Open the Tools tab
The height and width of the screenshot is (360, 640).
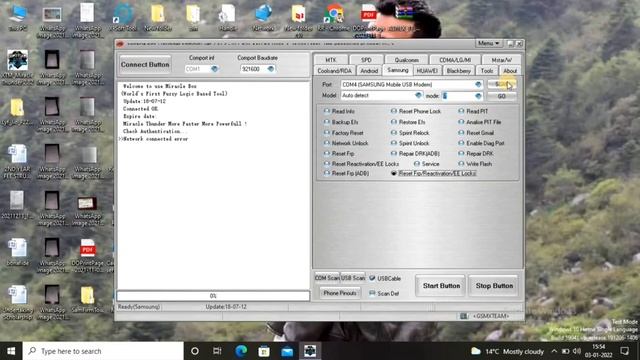pyautogui.click(x=487, y=71)
